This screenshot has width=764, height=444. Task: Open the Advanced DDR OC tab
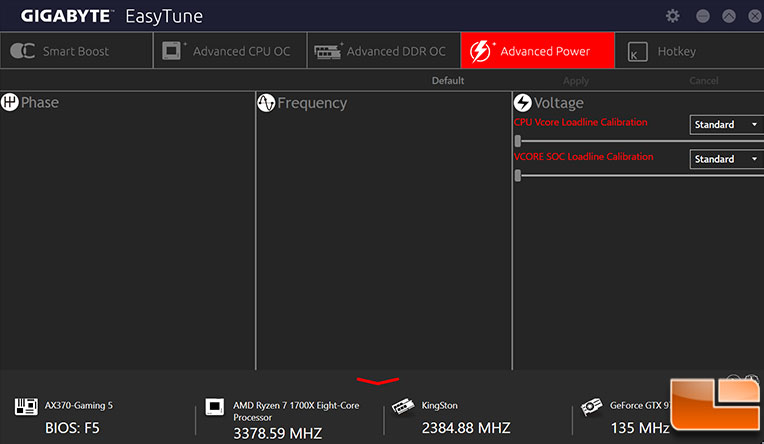[x=384, y=51]
